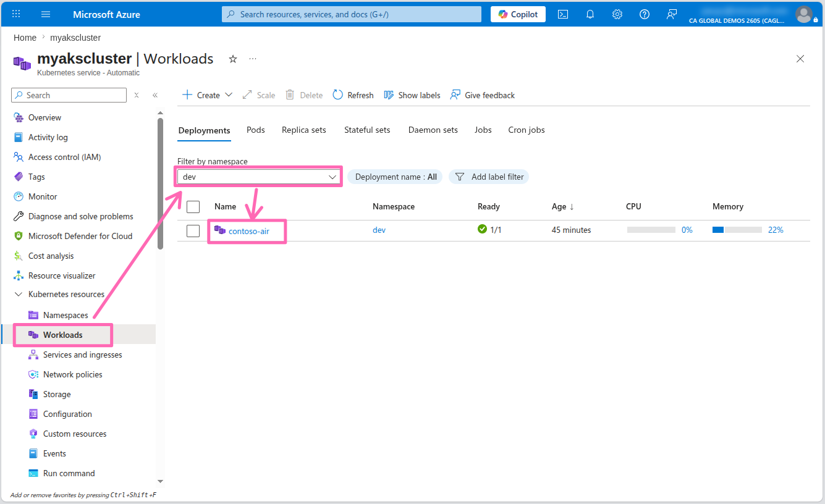Click the global search resources box

point(352,14)
